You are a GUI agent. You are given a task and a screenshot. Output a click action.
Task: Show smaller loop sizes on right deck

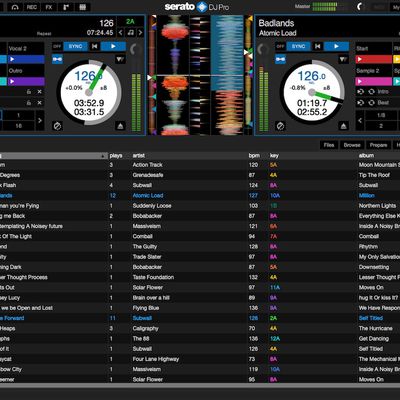[x=360, y=120]
